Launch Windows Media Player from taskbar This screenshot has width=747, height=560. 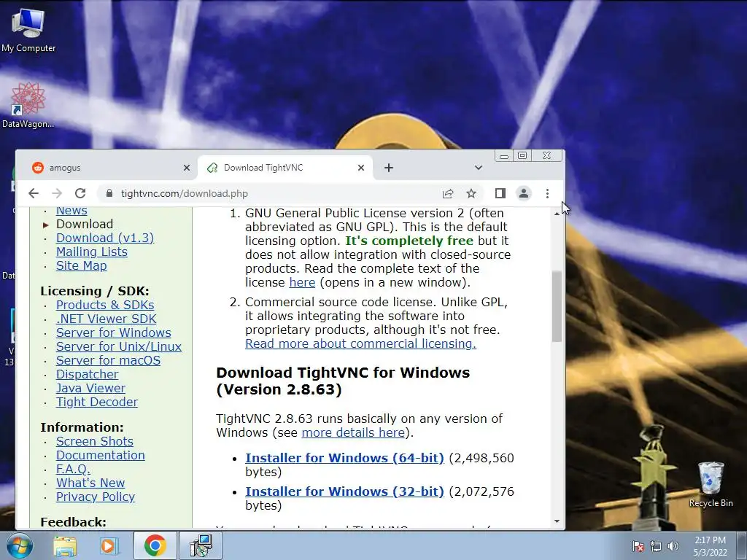[x=109, y=545]
